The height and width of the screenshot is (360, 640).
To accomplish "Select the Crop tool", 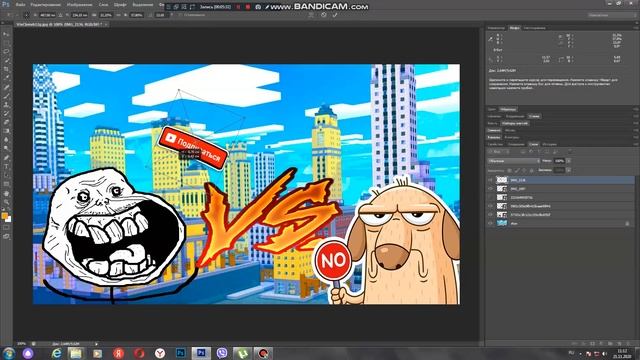I will (6, 69).
